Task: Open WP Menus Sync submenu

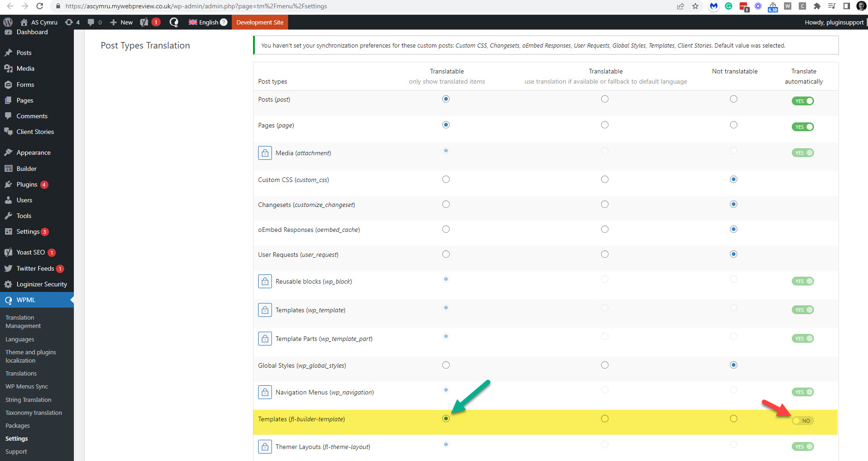Action: click(x=27, y=386)
